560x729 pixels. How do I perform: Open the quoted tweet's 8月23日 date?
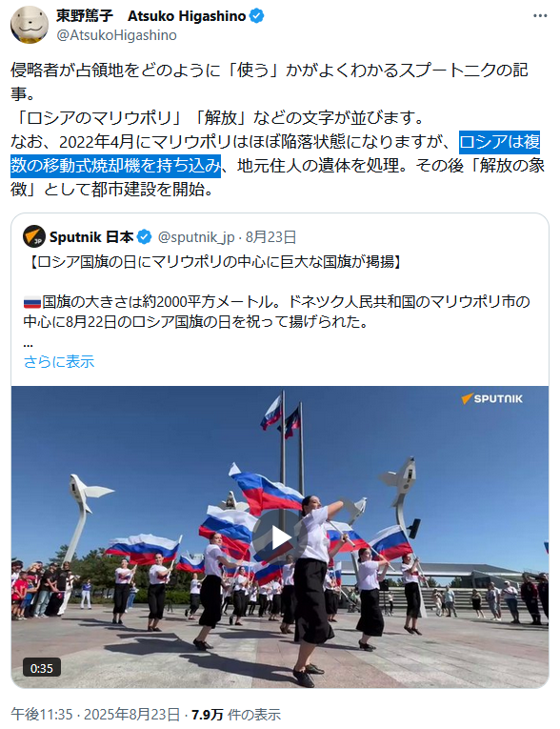(270, 237)
